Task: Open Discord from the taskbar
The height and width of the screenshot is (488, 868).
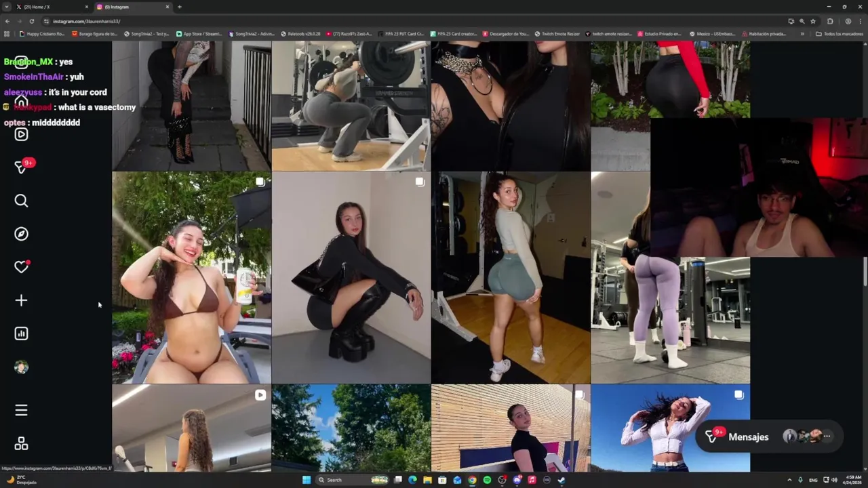Action: tap(517, 480)
